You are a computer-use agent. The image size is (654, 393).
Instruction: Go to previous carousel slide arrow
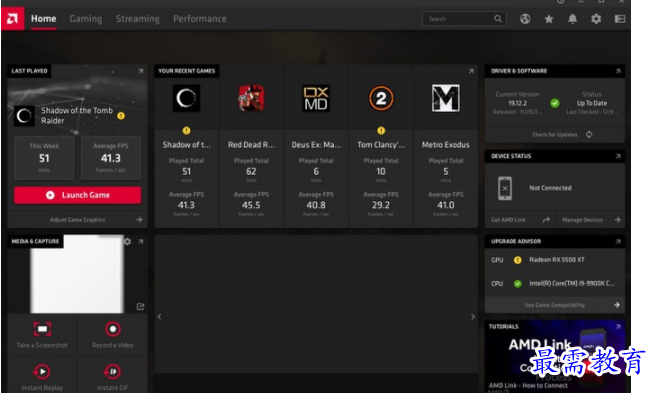(159, 317)
